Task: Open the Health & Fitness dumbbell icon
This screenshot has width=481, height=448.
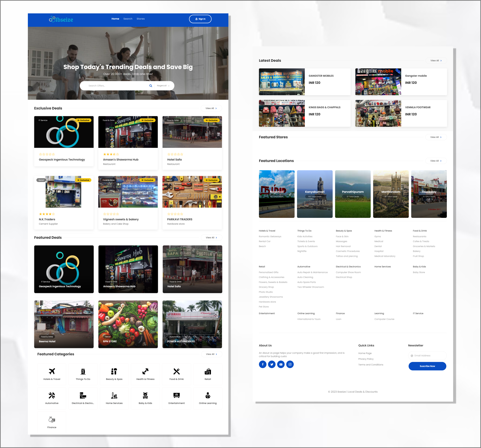Action: (x=145, y=371)
